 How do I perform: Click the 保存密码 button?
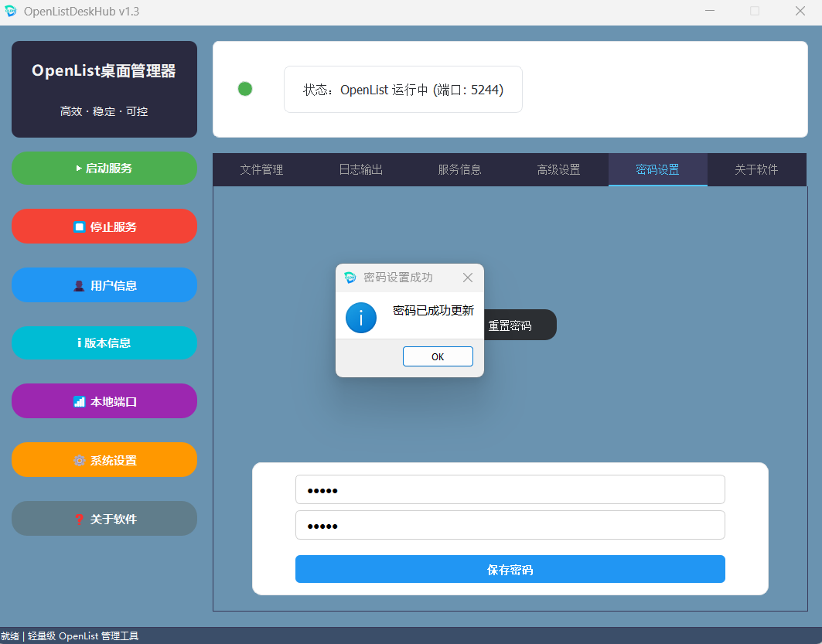tap(510, 569)
